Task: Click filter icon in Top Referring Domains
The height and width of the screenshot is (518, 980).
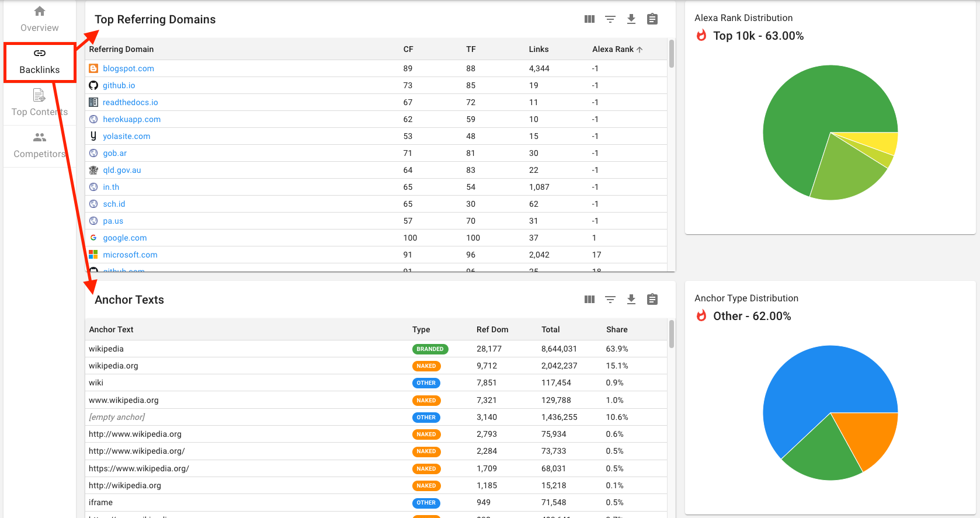Action: [x=610, y=19]
